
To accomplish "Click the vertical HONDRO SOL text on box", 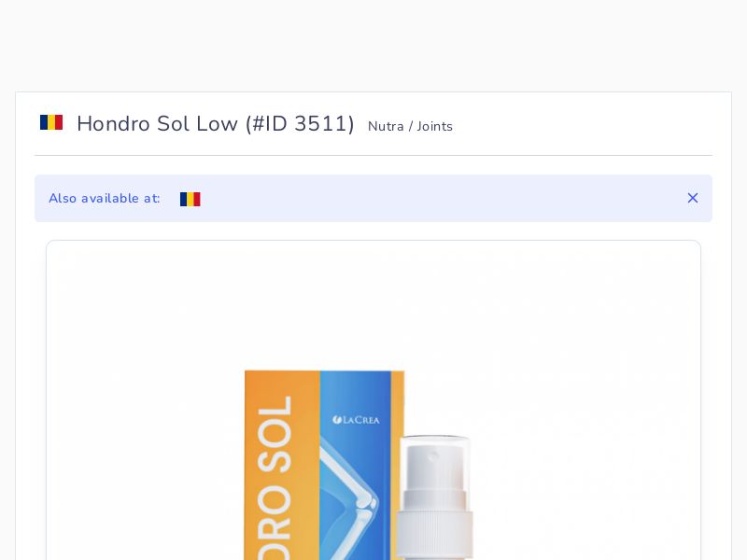I will pos(275,478).
